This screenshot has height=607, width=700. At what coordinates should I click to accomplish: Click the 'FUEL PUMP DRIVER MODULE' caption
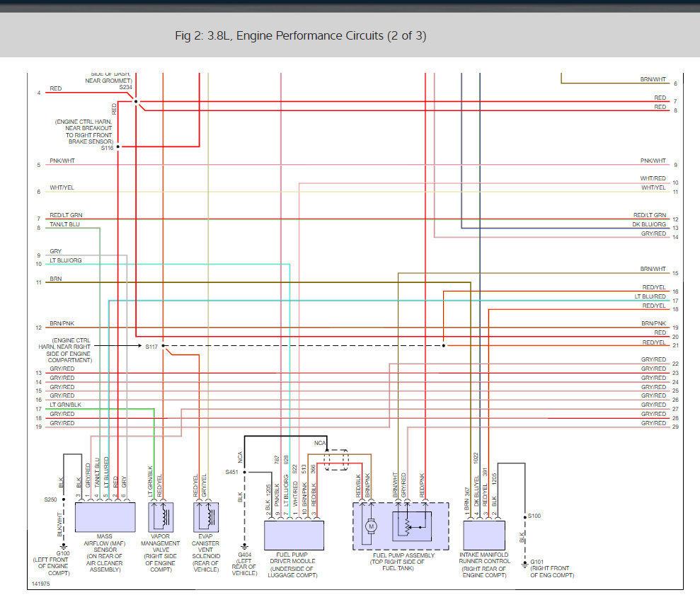point(292,558)
